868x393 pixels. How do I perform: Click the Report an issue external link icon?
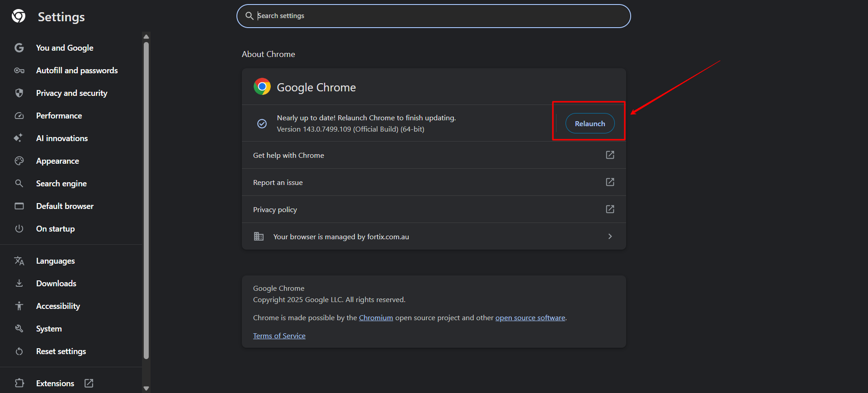pyautogui.click(x=610, y=182)
